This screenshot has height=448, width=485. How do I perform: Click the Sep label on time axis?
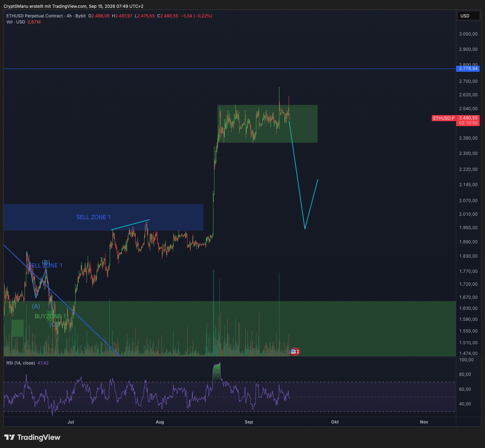tap(249, 422)
